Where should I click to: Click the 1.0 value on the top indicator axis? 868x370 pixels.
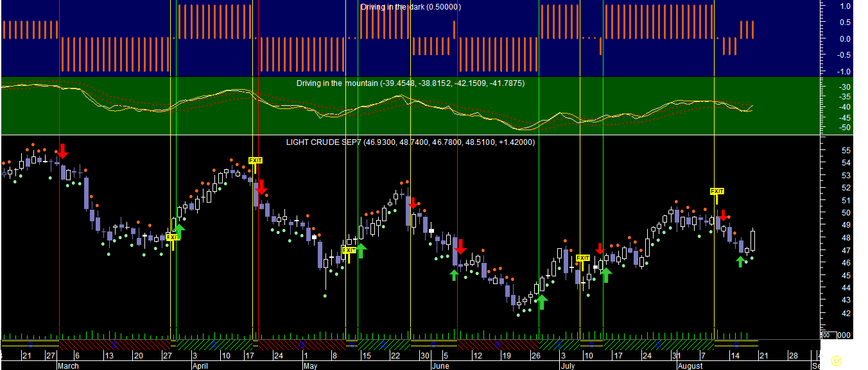pyautogui.click(x=846, y=6)
